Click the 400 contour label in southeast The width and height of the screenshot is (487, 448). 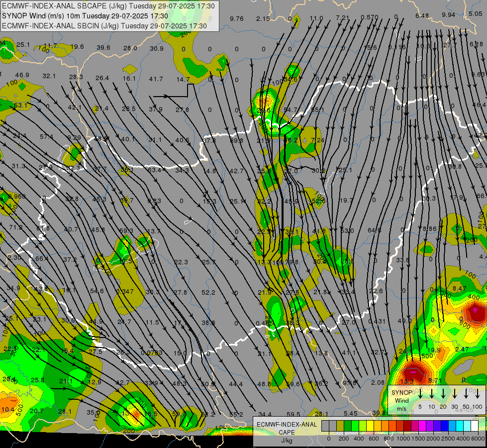tap(474, 297)
